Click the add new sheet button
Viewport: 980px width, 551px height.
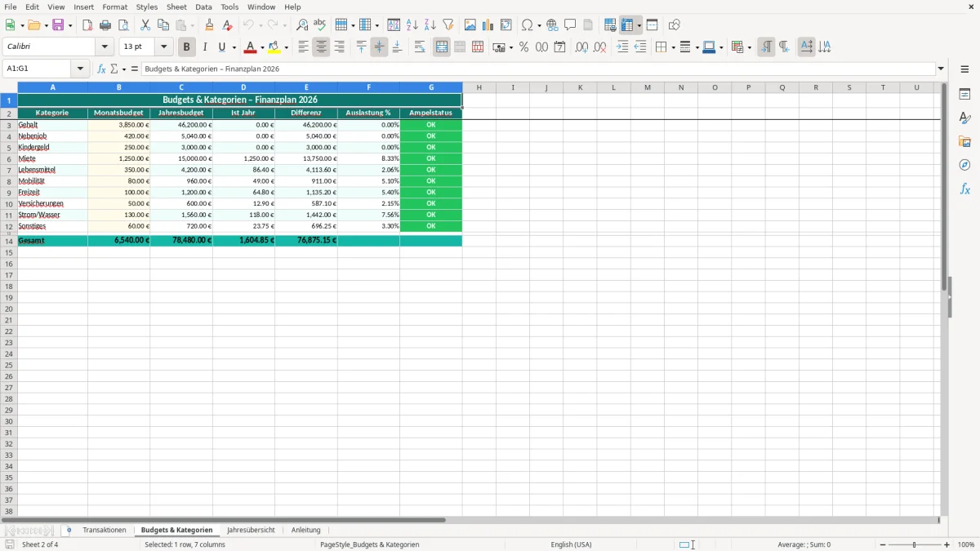point(69,531)
